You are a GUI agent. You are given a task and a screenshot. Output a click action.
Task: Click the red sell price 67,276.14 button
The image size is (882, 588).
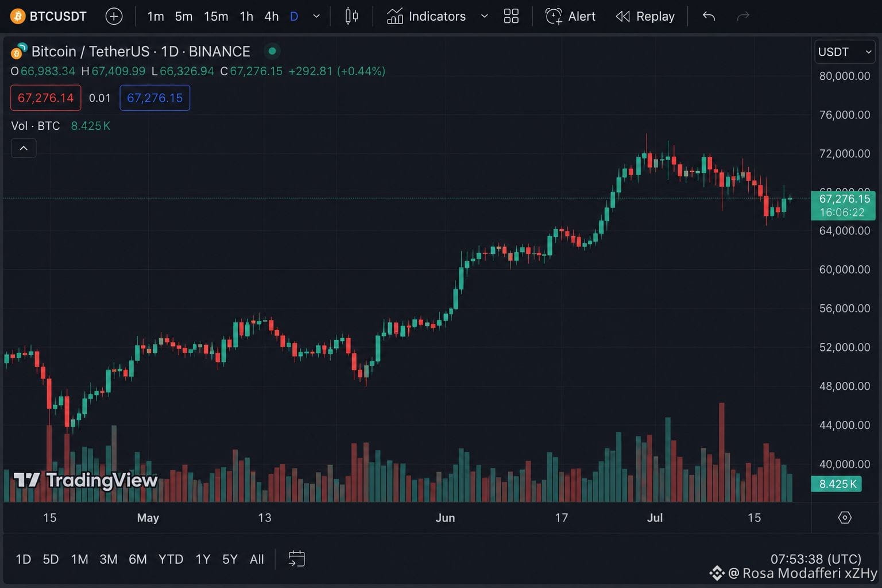(46, 98)
